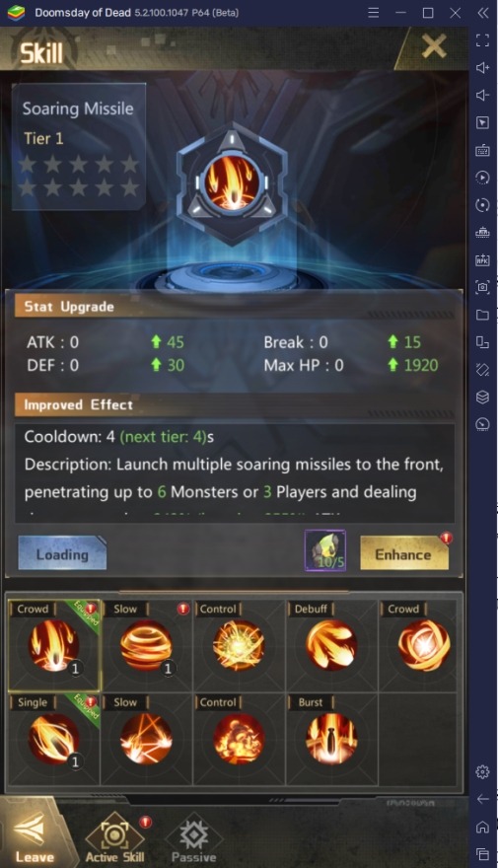
Task: Choose the top-row Control spark skill
Action: pos(239,645)
